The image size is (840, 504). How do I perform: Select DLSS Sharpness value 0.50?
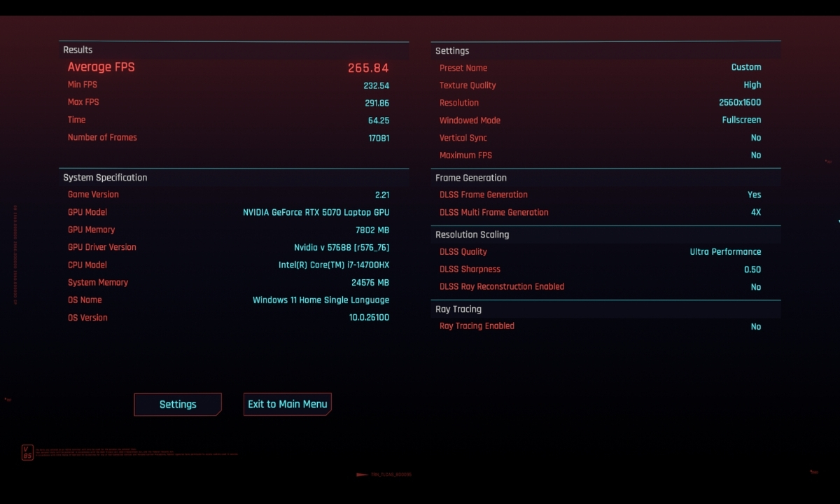pyautogui.click(x=752, y=269)
